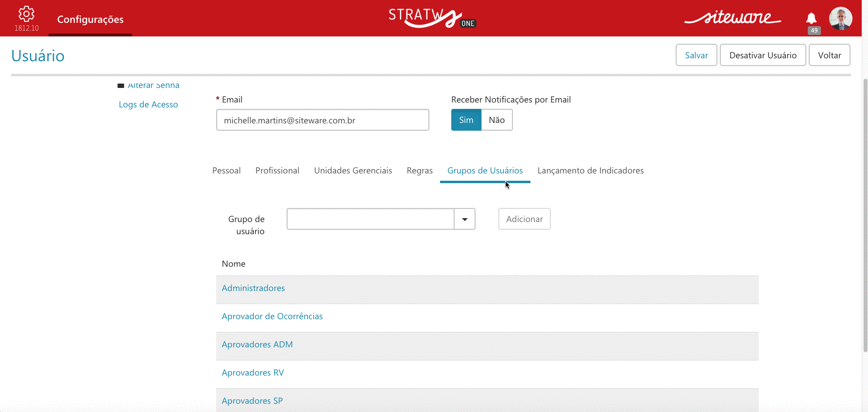Click the Email input field

click(323, 120)
